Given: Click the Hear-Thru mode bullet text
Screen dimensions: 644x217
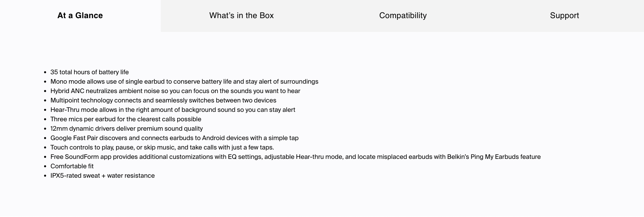Looking at the screenshot, I should point(173,110).
